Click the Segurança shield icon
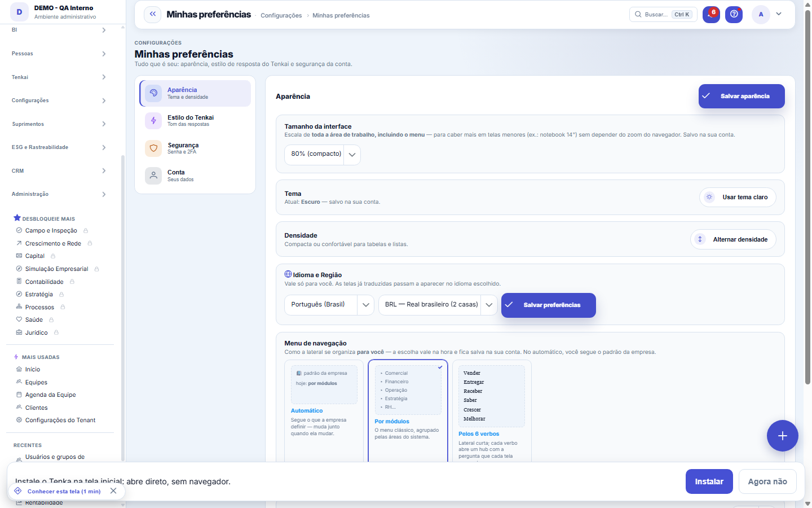The height and width of the screenshot is (508, 812). [153, 148]
